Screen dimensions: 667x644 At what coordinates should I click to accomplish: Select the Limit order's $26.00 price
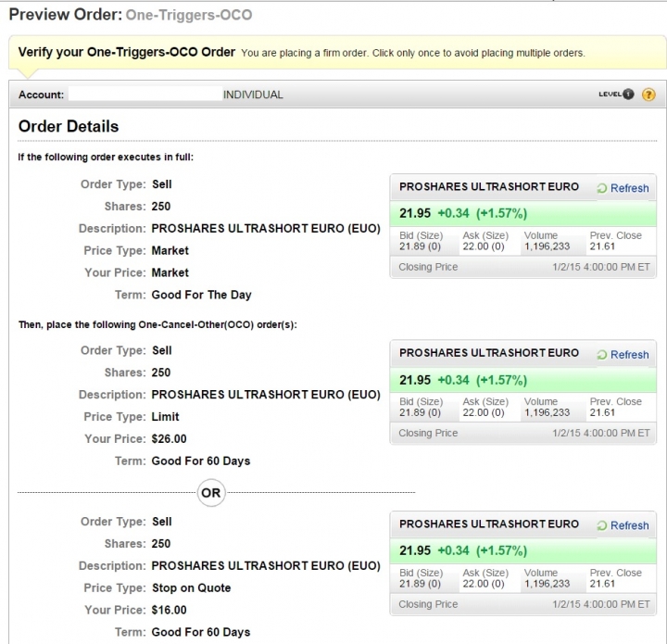(x=169, y=438)
